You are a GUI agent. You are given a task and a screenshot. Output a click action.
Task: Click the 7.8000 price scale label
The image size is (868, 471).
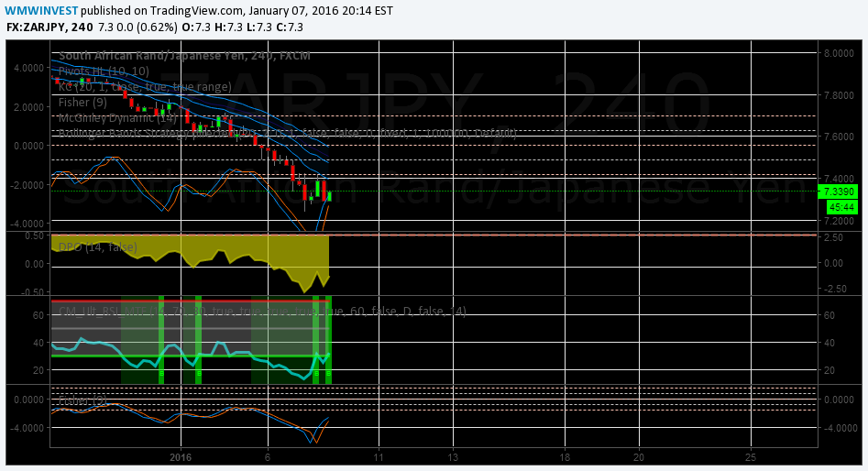coord(839,95)
